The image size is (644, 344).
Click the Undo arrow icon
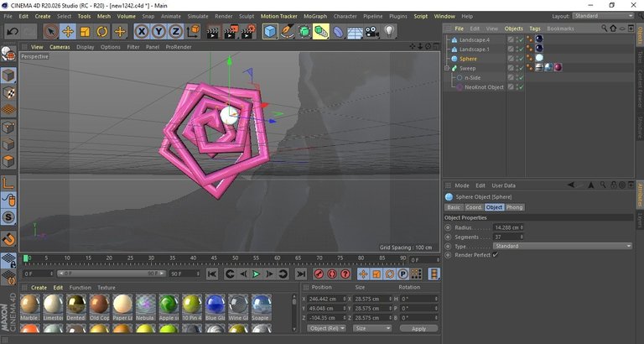coord(13,32)
